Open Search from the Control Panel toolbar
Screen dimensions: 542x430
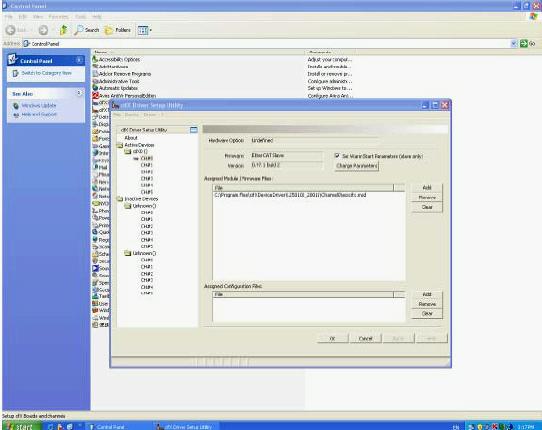87,30
